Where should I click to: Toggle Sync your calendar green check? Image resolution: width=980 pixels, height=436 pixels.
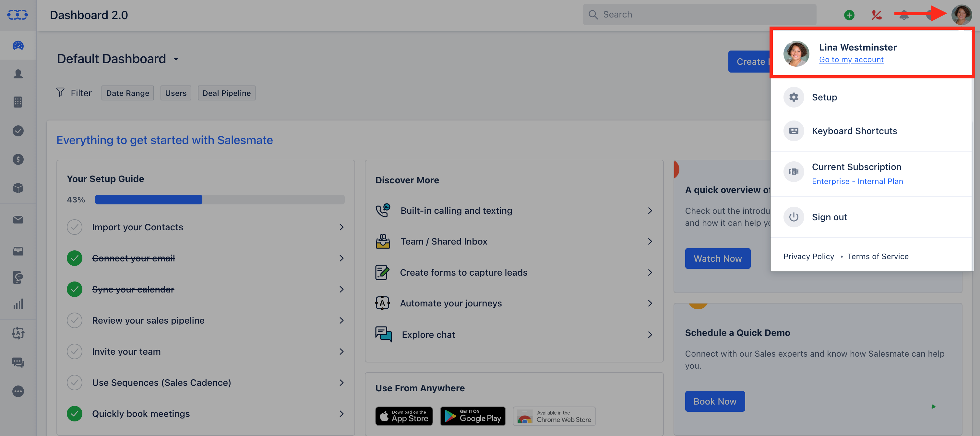pyautogui.click(x=75, y=289)
